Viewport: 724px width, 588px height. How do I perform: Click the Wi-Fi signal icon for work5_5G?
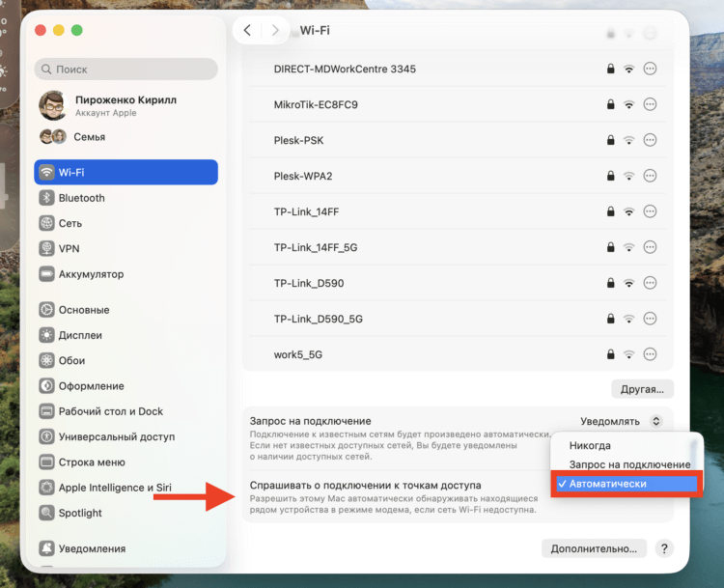(628, 354)
